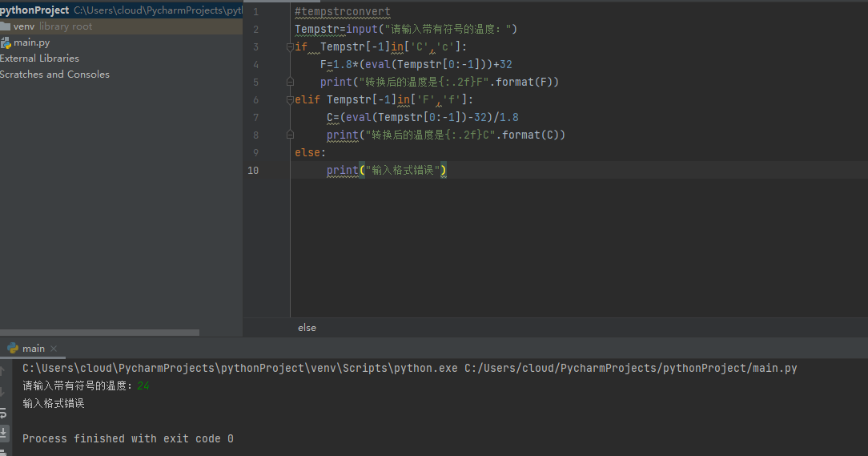The image size is (868, 456).
Task: Click line number 7 in the gutter
Action: (x=255, y=118)
